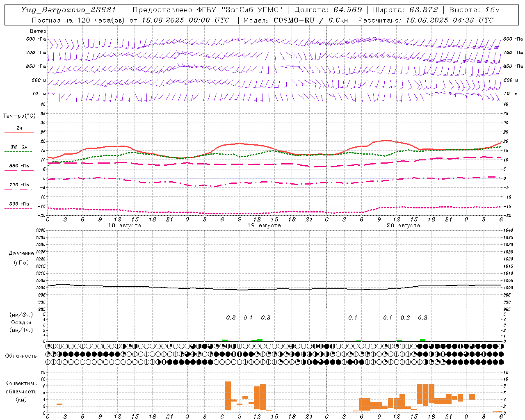Select the Модель COSMO-RU / 6.6км label
The height and width of the screenshot is (420, 525).
(295, 20)
